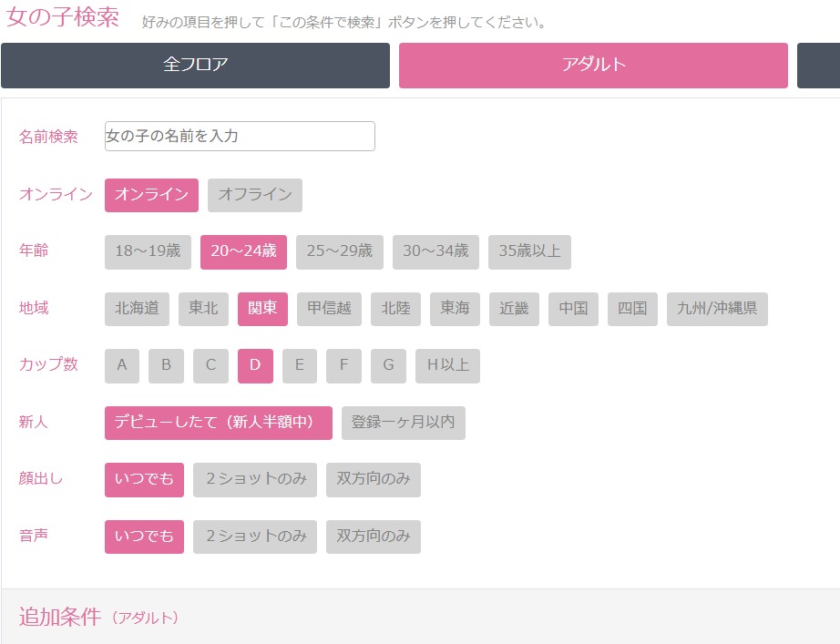
Task: Select the H以上 cup size filter
Action: pos(447,366)
